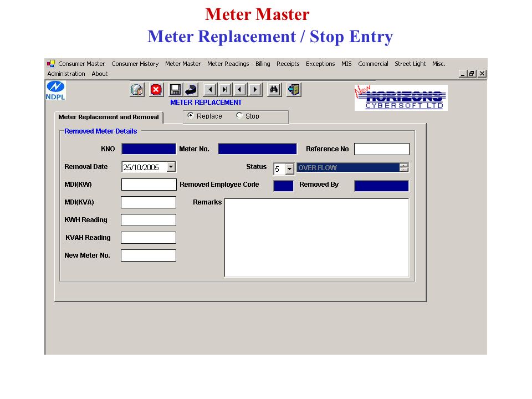Click the KWH Reading input field

149,220
